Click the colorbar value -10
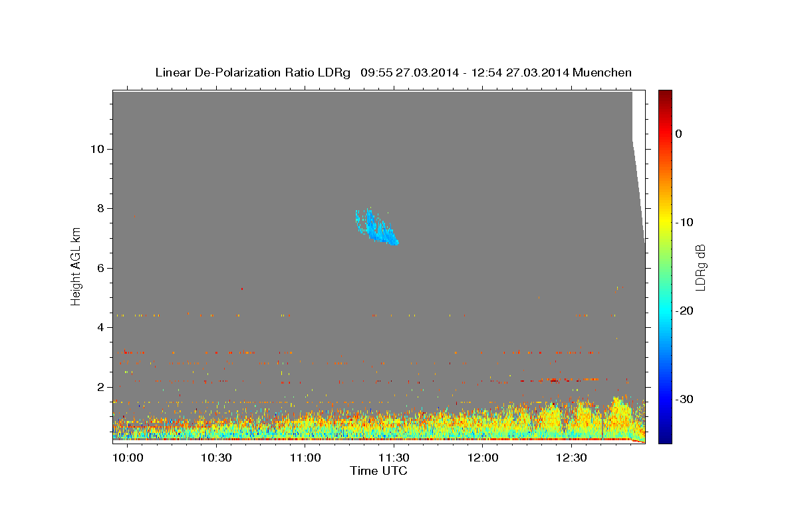The height and width of the screenshot is (532, 798). (685, 222)
